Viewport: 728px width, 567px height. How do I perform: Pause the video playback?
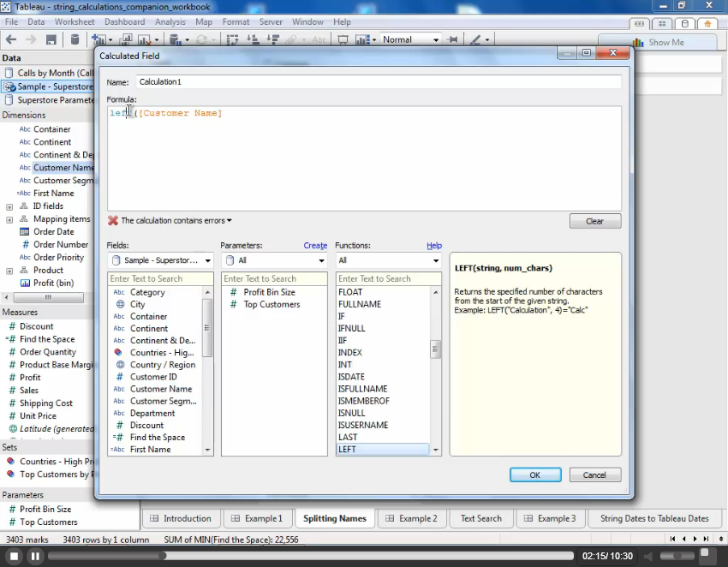tap(35, 556)
